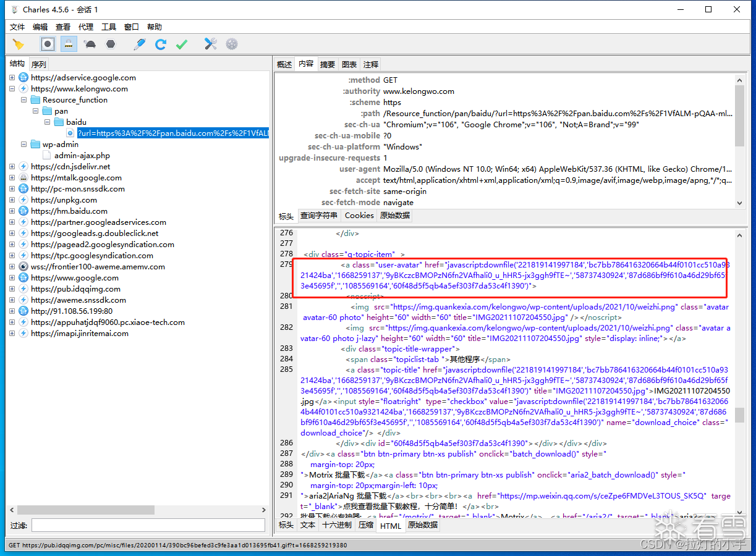Select the selected ?url=https%3A%2F%2Fpan.baidu.com request row
Screen dimensions: 756x556
coord(173,133)
